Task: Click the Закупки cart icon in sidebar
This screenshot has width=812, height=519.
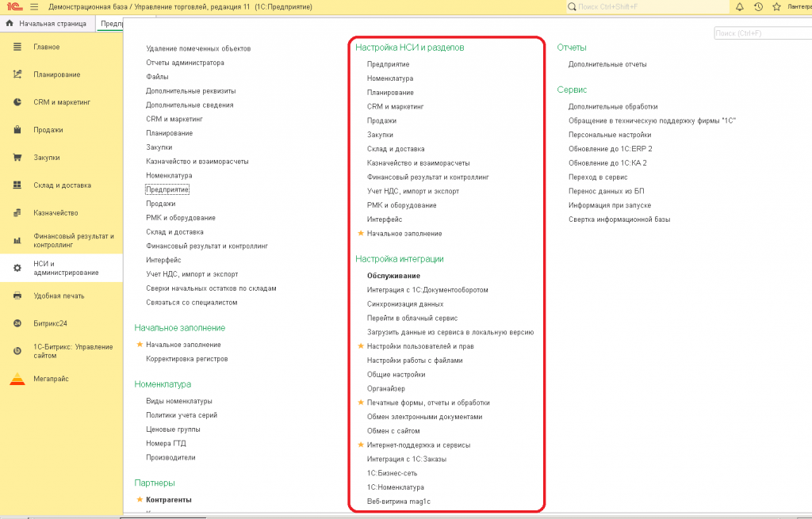Action: (17, 158)
